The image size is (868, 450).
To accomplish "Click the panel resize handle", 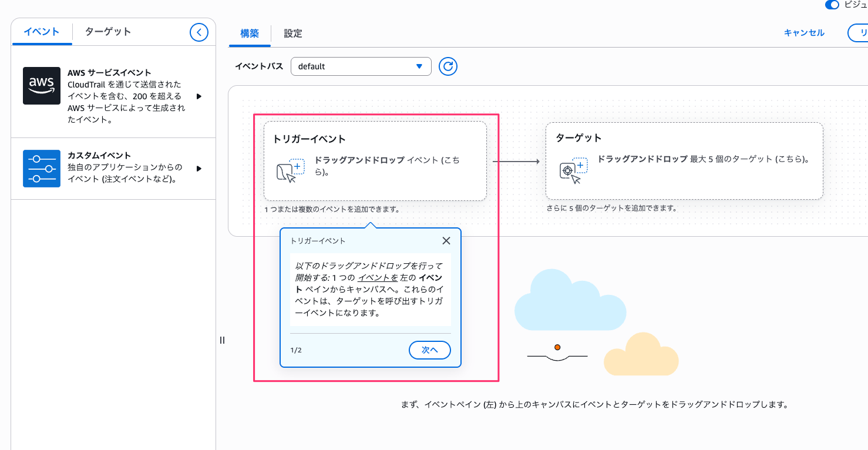I will pyautogui.click(x=222, y=340).
